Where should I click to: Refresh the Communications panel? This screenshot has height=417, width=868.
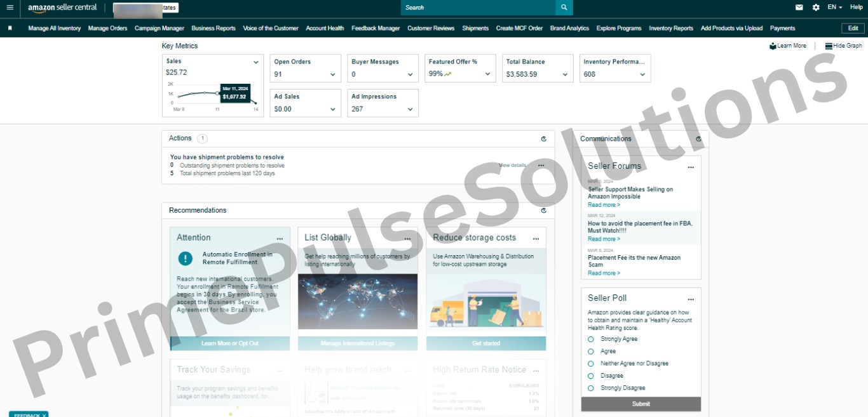tap(698, 138)
